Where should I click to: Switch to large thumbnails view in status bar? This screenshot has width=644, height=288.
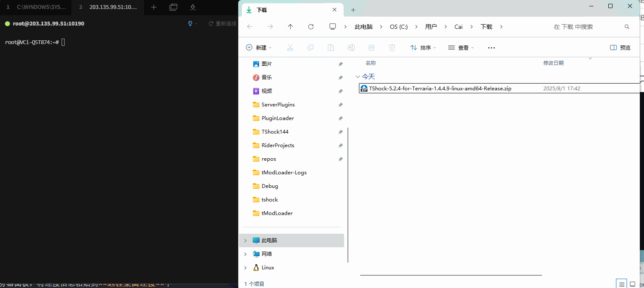coord(633,284)
